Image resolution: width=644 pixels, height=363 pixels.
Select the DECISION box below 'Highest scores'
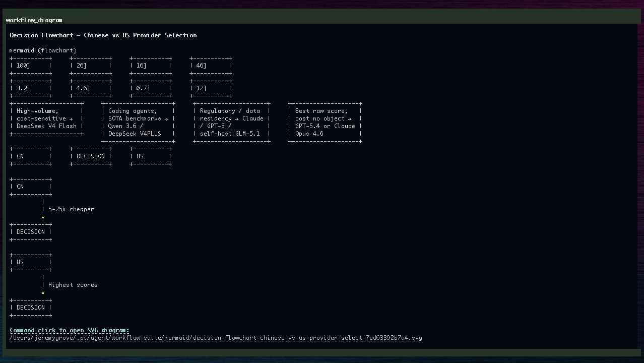(x=31, y=308)
